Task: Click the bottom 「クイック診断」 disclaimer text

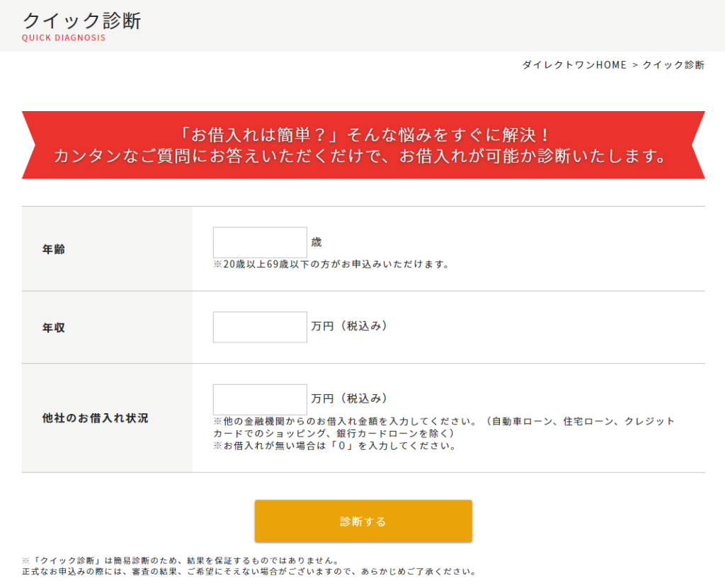Action: pyautogui.click(x=181, y=561)
